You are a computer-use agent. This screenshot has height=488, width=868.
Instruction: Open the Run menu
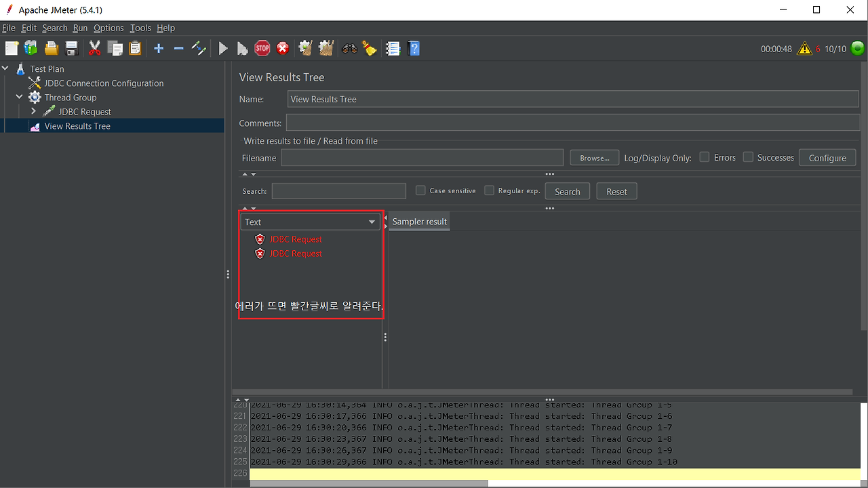click(x=80, y=28)
